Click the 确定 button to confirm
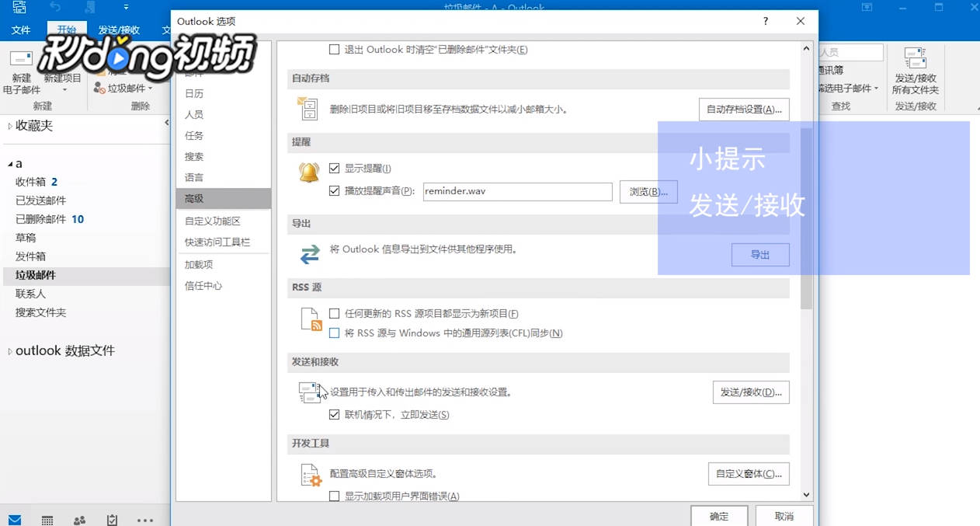 [718, 516]
